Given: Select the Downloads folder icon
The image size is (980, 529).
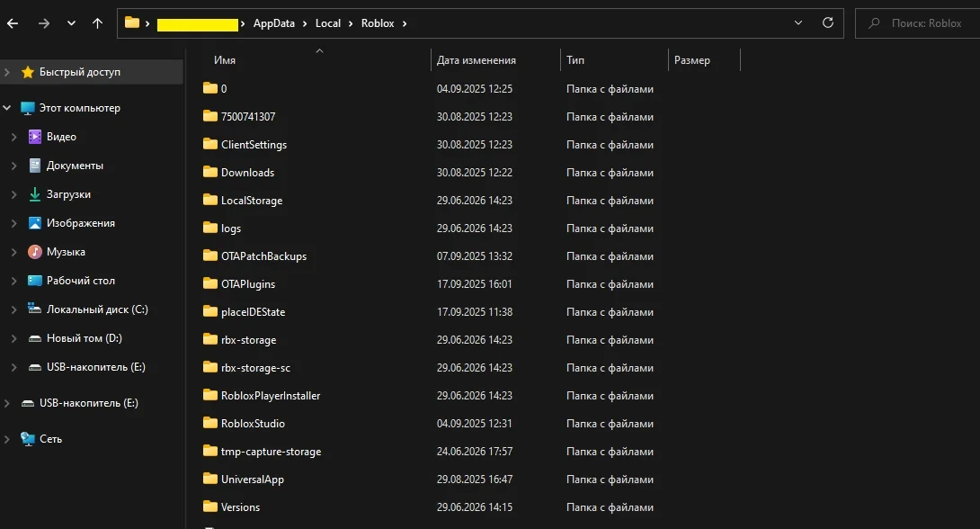Looking at the screenshot, I should (210, 172).
